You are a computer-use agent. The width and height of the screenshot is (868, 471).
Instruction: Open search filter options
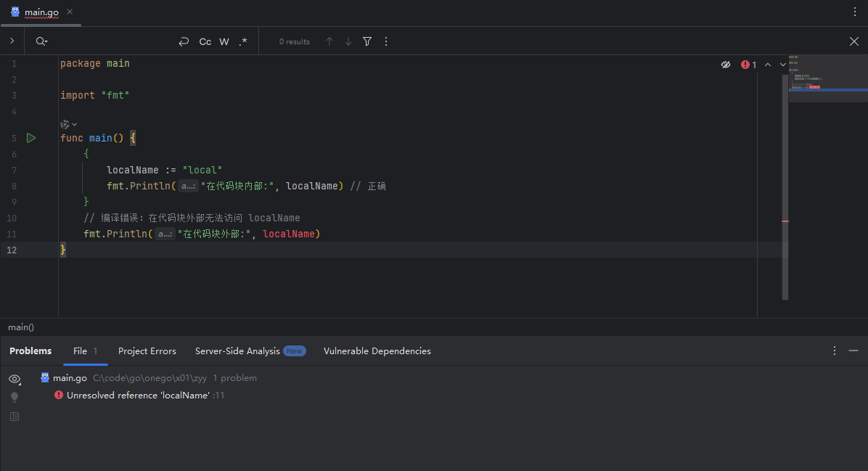[x=367, y=41]
